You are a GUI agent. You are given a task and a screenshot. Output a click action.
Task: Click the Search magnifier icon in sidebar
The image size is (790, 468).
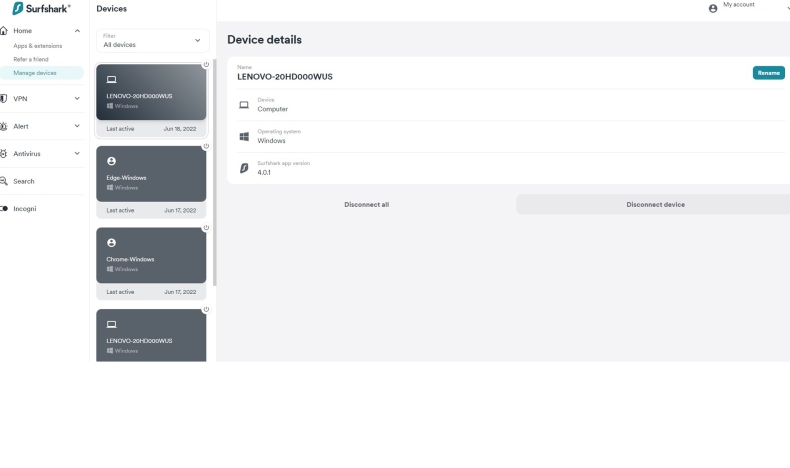coord(4,181)
